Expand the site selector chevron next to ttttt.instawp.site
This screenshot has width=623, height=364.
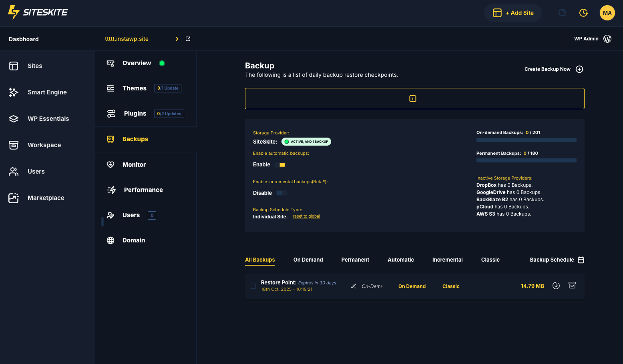click(177, 39)
